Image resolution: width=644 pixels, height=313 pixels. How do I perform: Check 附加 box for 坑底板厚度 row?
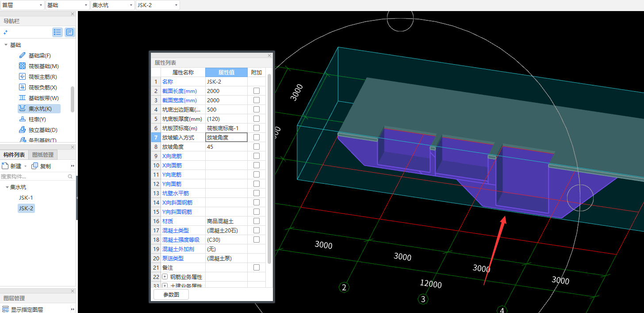pos(257,119)
